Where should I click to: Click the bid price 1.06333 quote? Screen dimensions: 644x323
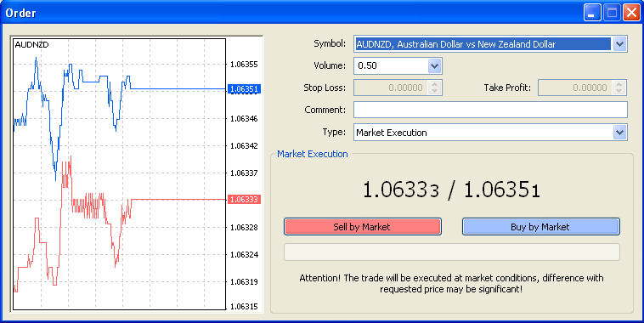tap(401, 190)
